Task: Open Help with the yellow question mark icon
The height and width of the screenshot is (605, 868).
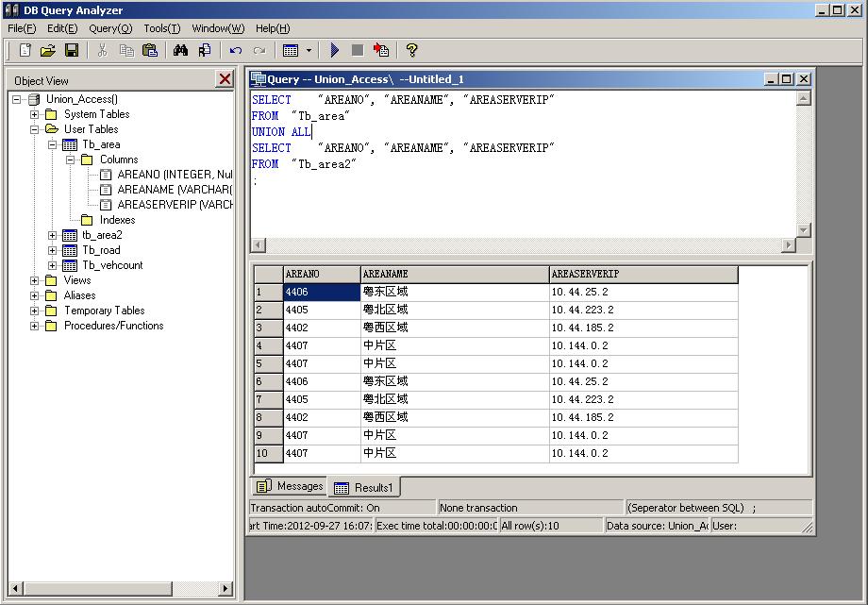Action: (411, 50)
